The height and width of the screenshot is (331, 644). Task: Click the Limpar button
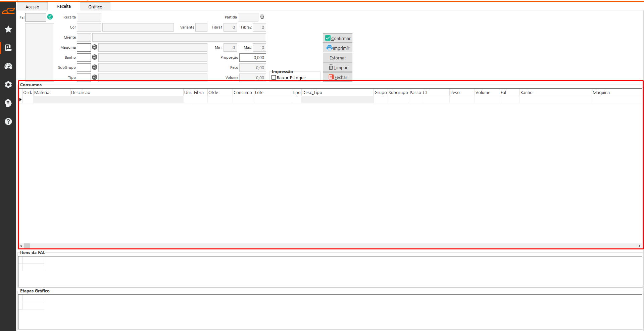(337, 67)
